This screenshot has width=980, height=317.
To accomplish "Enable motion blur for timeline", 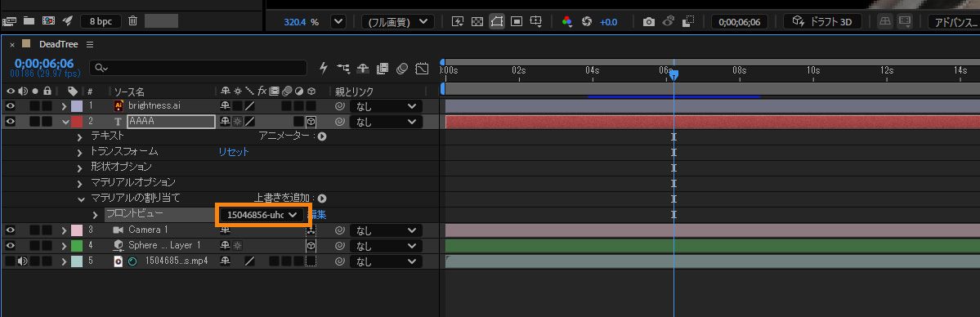I will click(x=402, y=68).
